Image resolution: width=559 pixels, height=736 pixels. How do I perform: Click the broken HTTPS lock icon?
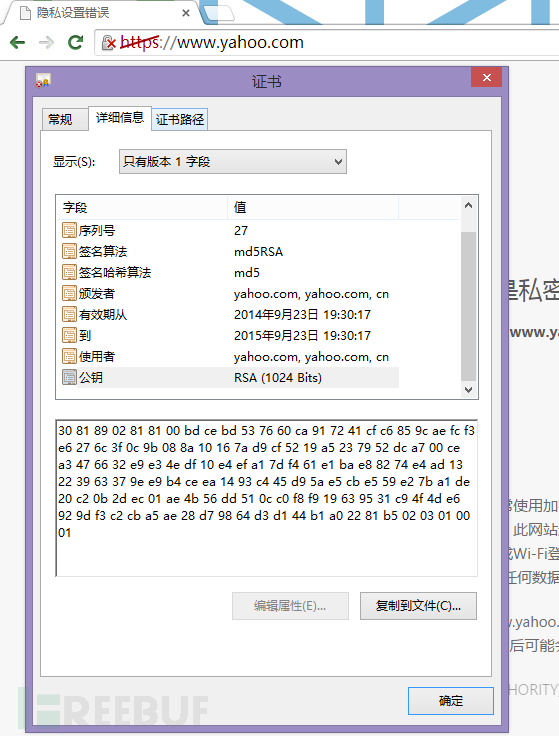coord(109,43)
